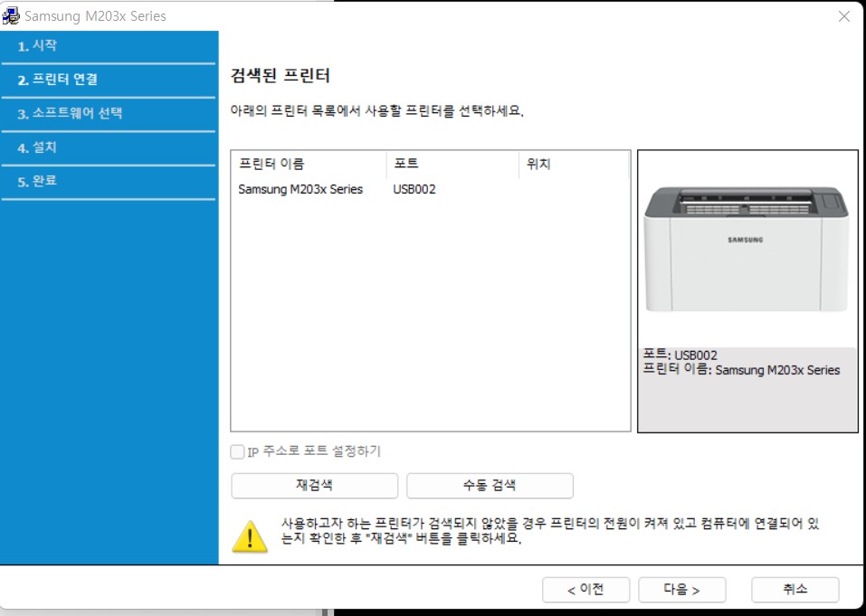Click the 프린터 이름: Samsung M203x Series detail
The height and width of the screenshot is (616, 866).
click(x=741, y=370)
